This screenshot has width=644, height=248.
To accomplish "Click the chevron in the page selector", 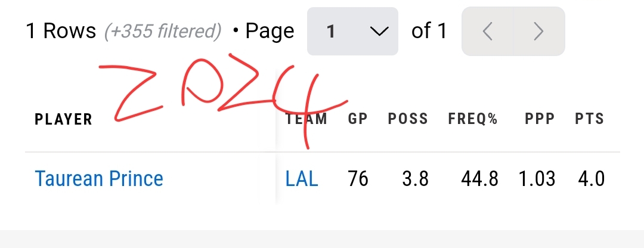I will pos(379,31).
